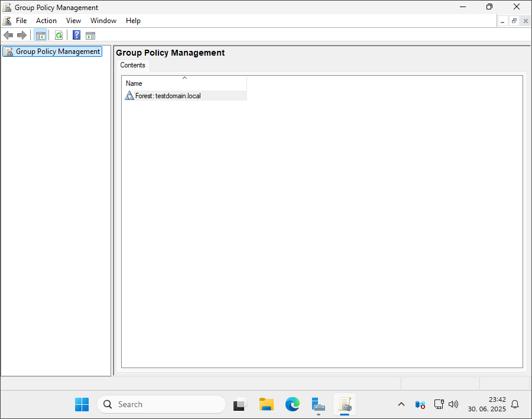The width and height of the screenshot is (532, 419).
Task: Open network status tray icon
Action: (439, 404)
